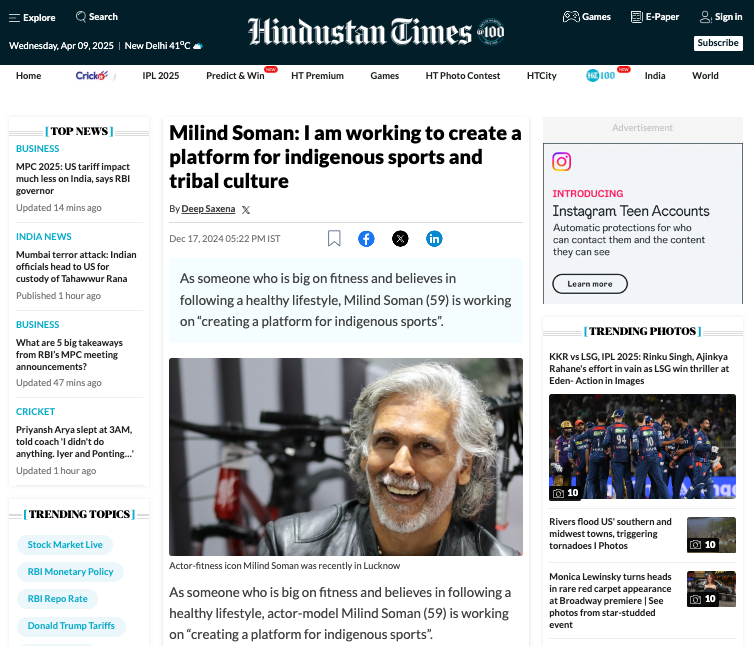Open Predict & Win nav item
Image resolution: width=754 pixels, height=646 pixels.
point(235,76)
